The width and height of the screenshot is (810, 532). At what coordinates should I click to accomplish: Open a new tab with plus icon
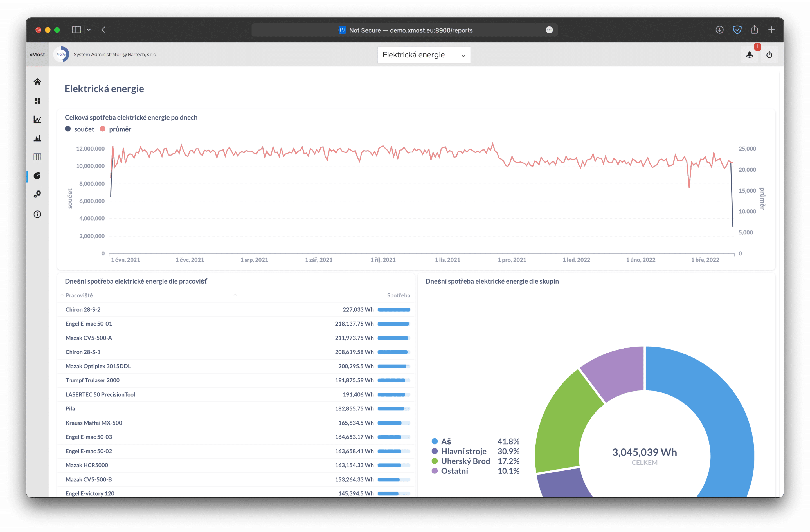[771, 30]
